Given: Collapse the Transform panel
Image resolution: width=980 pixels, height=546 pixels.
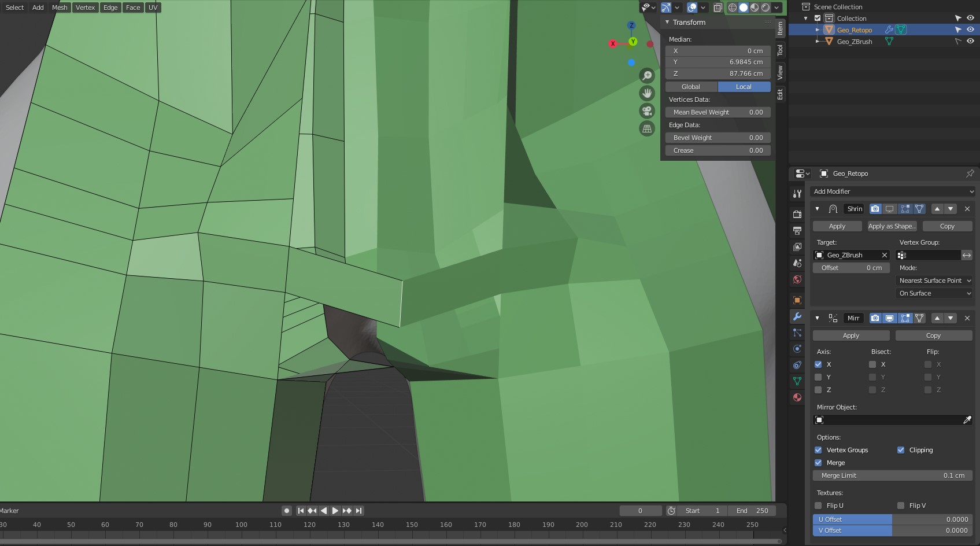Looking at the screenshot, I should pyautogui.click(x=667, y=22).
